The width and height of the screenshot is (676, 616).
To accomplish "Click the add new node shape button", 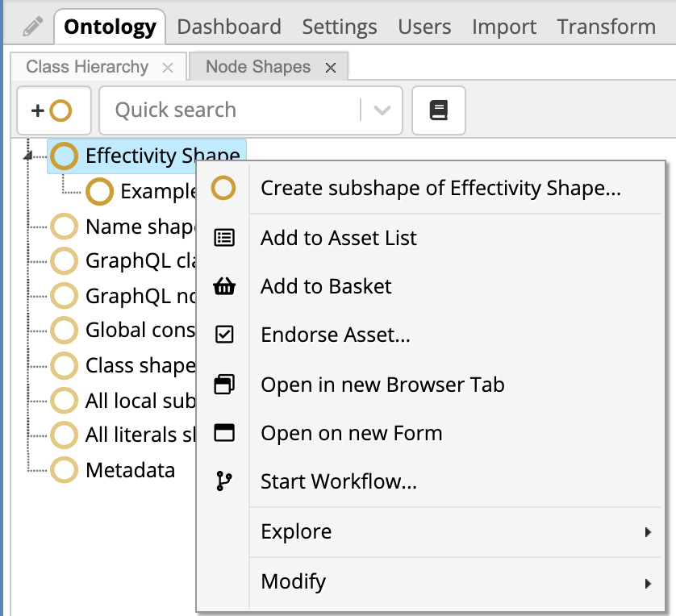I will point(54,110).
